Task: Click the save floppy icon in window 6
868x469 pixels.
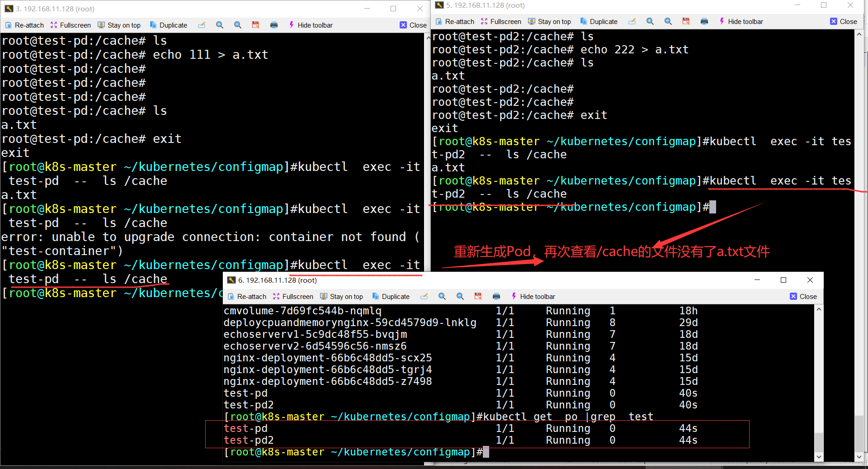Action: click(478, 297)
